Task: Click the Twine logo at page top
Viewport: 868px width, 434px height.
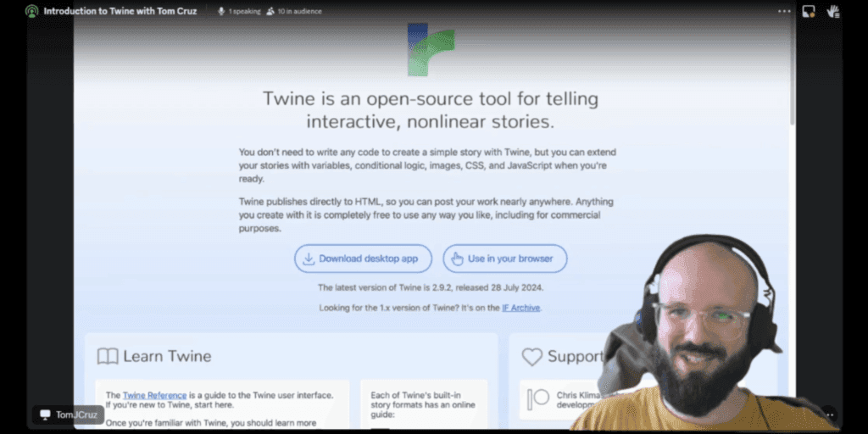Action: [430, 49]
